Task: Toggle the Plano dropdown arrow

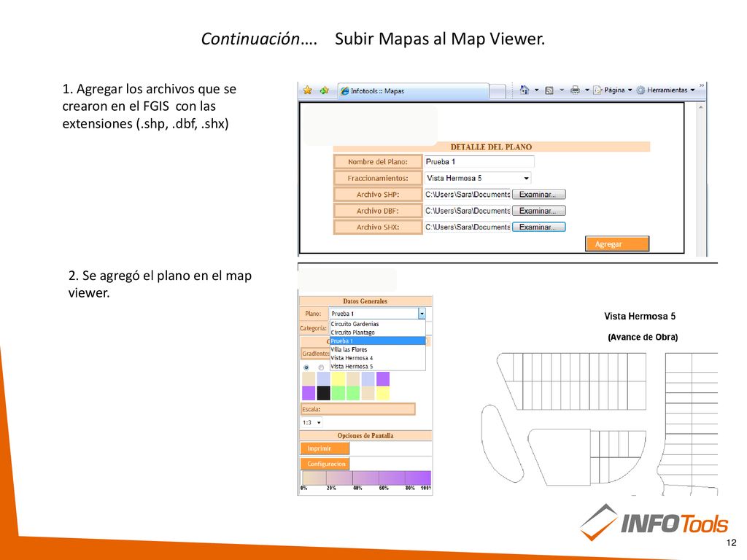Action: (422, 314)
